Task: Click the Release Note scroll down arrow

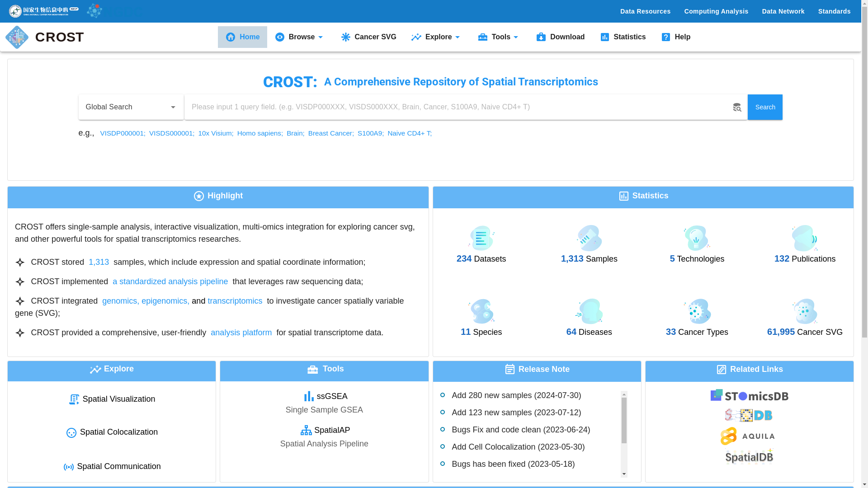Action: pyautogui.click(x=624, y=474)
